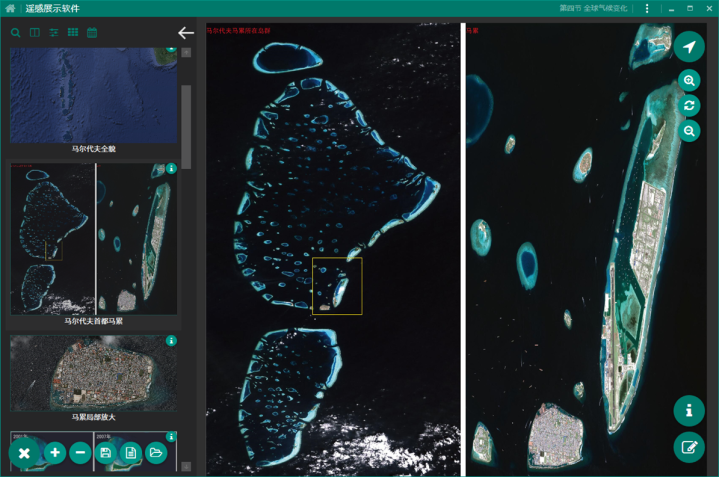Collapse sidebar with the left arrow
The image size is (719, 477).
click(x=186, y=33)
